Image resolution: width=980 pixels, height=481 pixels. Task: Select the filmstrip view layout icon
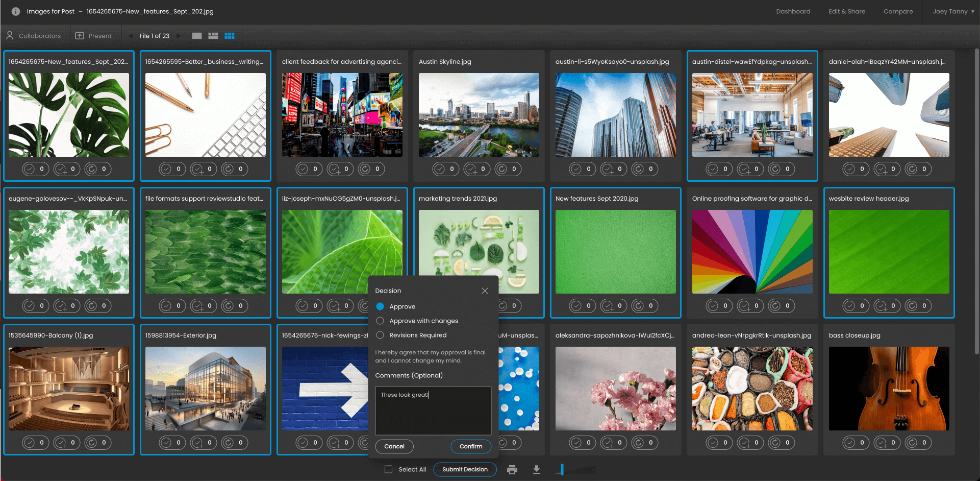point(213,36)
